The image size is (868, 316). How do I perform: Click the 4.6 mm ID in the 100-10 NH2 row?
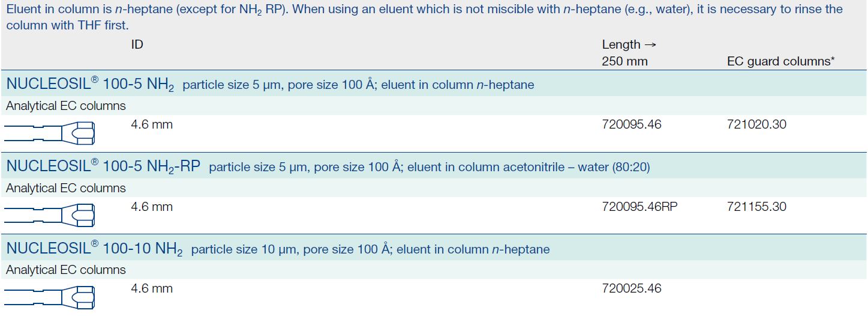pos(152,288)
